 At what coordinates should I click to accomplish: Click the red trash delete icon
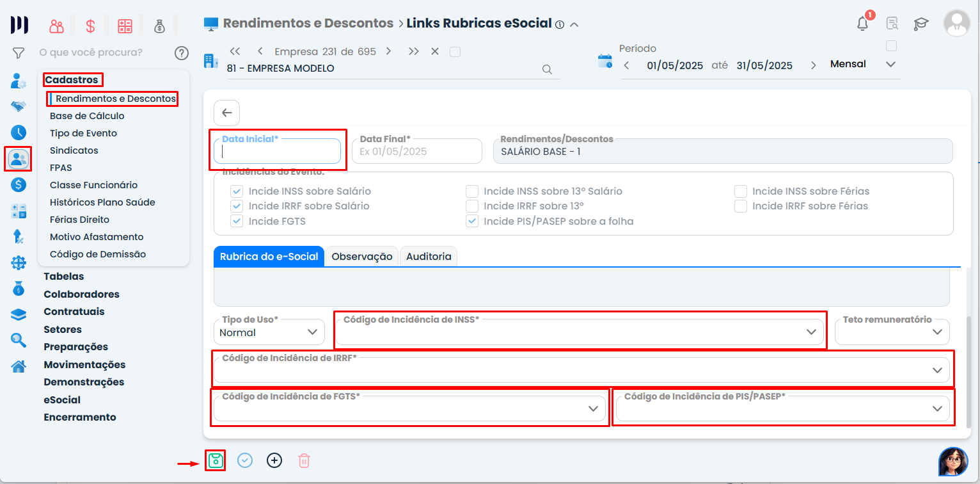tap(304, 460)
